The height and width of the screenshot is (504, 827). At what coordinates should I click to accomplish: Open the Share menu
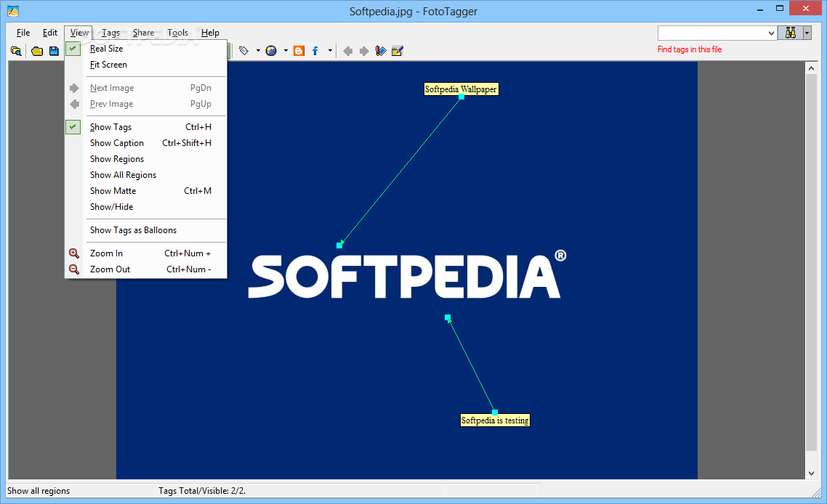(x=143, y=33)
